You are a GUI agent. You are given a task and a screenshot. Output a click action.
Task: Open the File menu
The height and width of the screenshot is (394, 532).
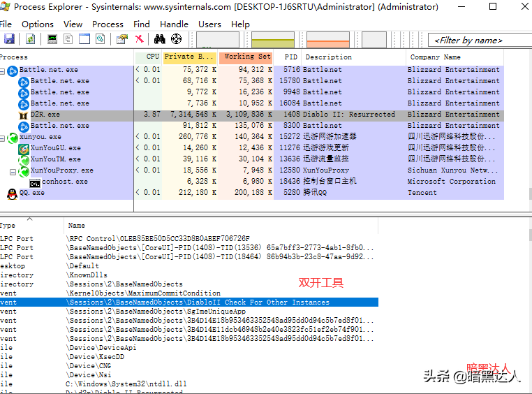pos(6,24)
